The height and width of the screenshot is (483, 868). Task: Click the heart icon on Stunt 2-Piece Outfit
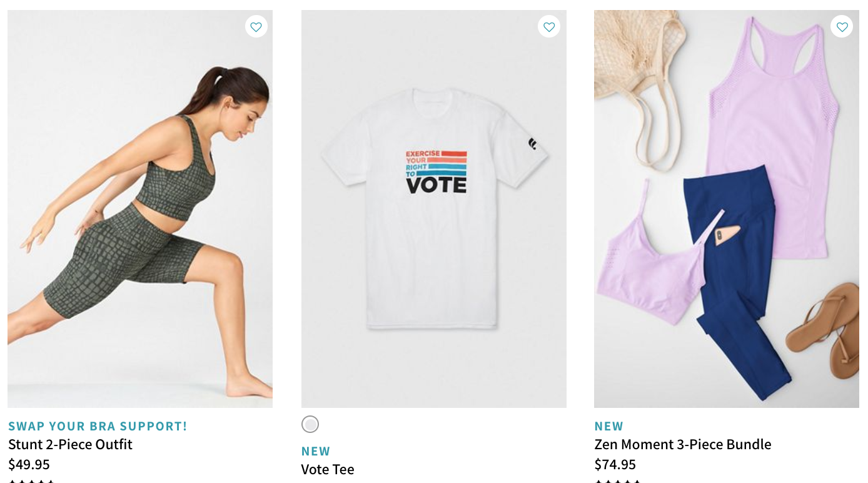pyautogui.click(x=256, y=27)
